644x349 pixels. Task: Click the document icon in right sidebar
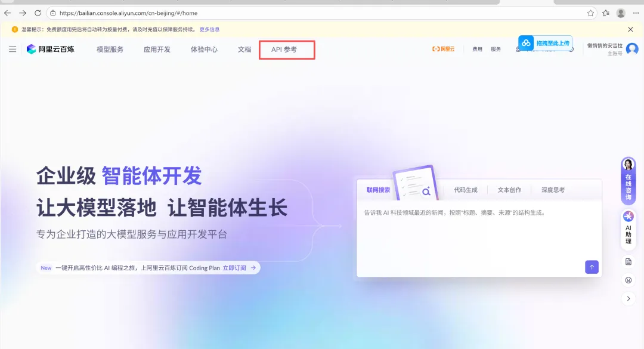point(628,261)
